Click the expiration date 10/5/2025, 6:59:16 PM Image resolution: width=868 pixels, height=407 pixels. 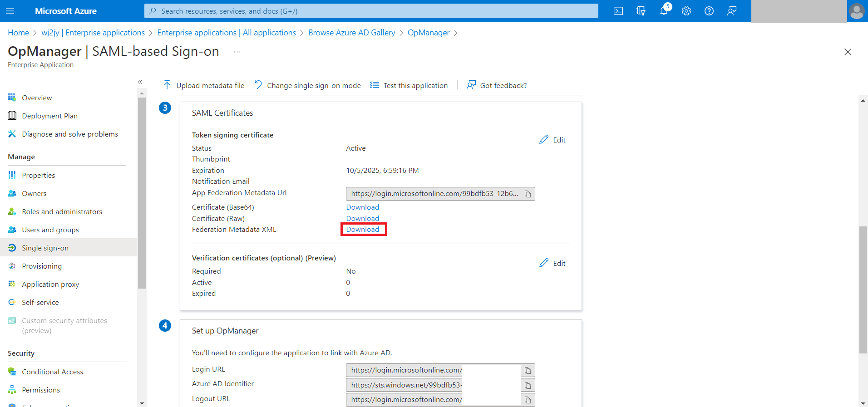point(382,171)
